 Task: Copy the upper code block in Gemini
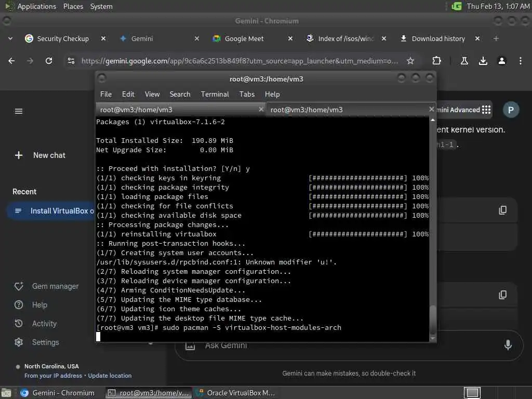[503, 210]
